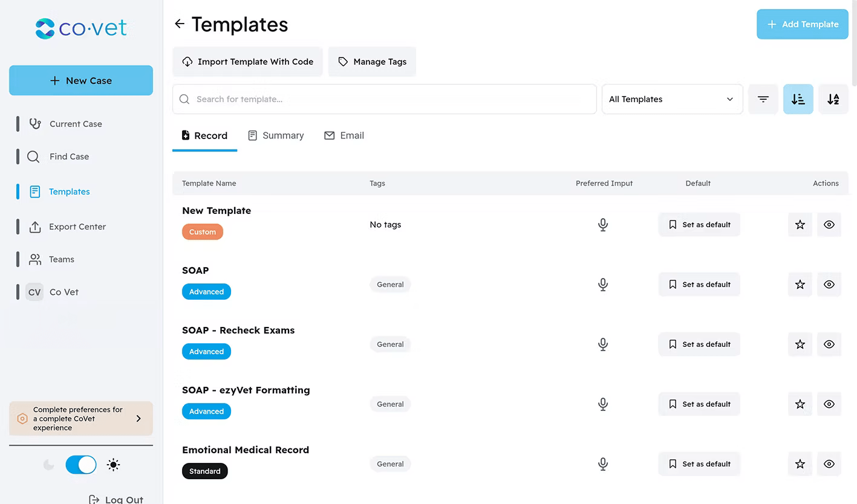Start a New Case
The height and width of the screenshot is (504, 857).
81,80
